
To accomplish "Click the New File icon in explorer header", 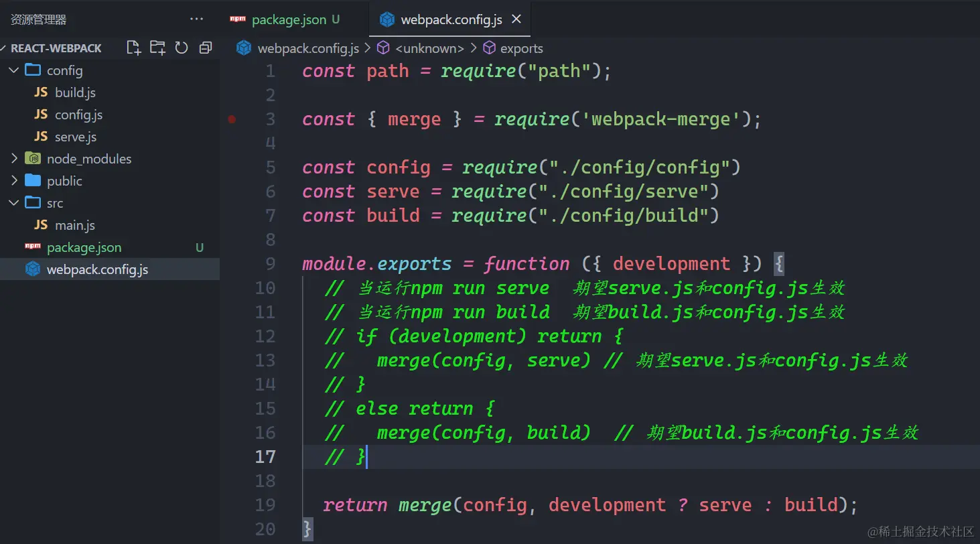I will click(134, 48).
